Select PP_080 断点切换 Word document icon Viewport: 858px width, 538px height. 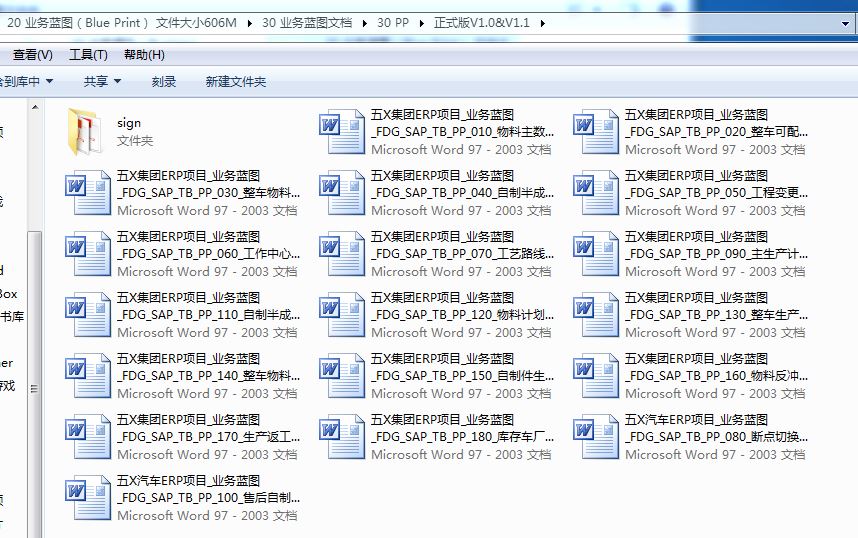coord(596,437)
